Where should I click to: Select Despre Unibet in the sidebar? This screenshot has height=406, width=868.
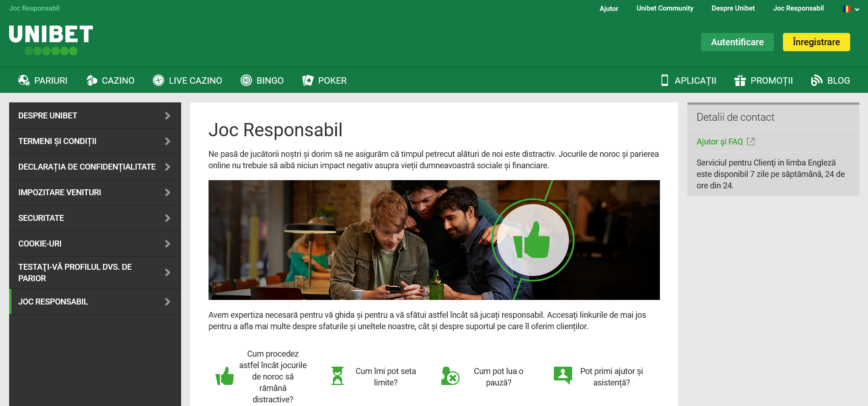(95, 116)
